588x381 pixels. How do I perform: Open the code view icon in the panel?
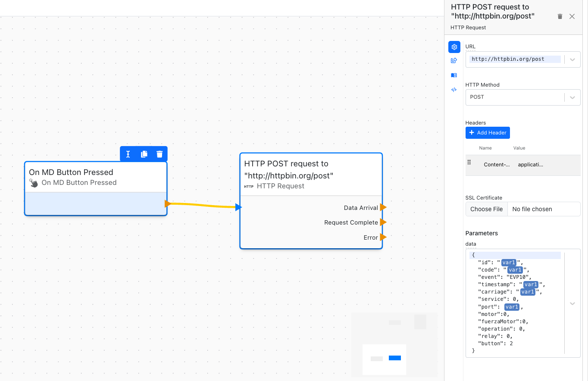[454, 90]
